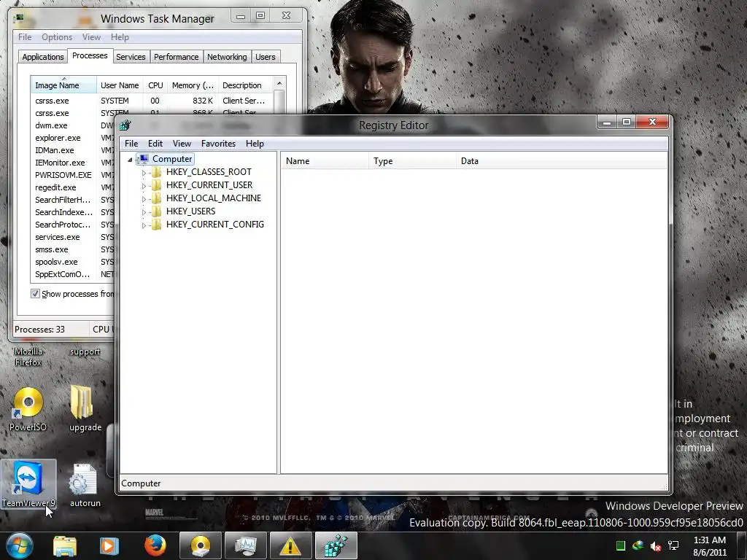The image size is (747, 560).
Task: Expand the HKEY_USERS key
Action: (144, 212)
